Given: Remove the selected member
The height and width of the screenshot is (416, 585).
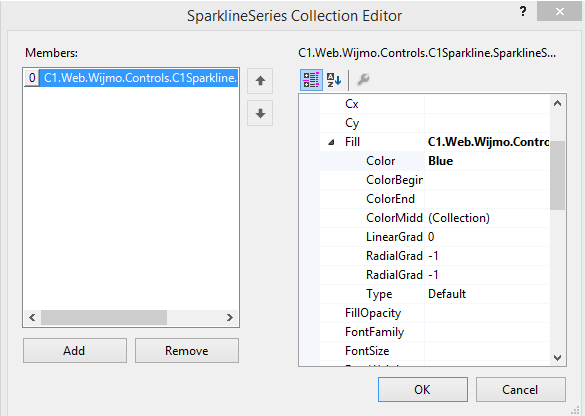Looking at the screenshot, I should [x=187, y=351].
